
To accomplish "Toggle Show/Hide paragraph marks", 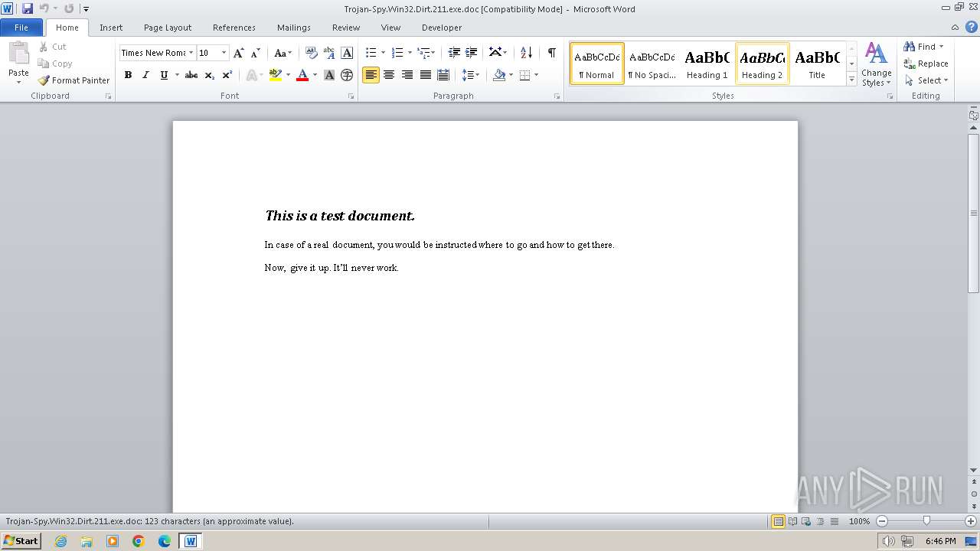I will pos(551,53).
